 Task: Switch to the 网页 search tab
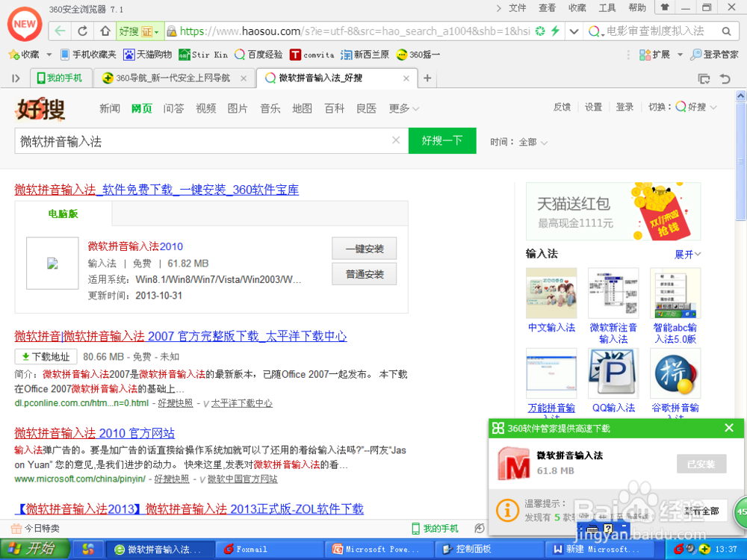tap(141, 108)
